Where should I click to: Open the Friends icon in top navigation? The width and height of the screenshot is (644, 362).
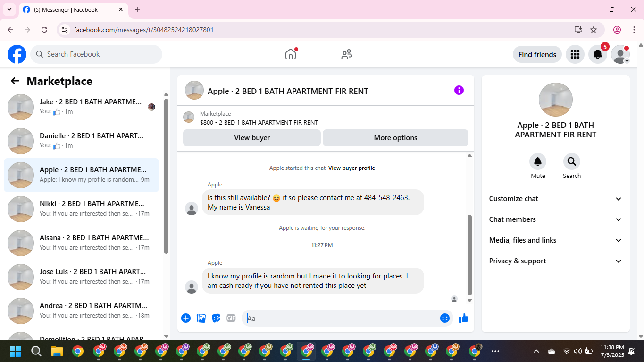tap(347, 54)
